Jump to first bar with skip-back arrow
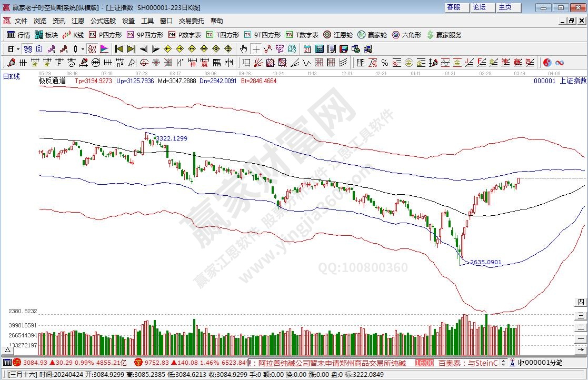The height and width of the screenshot is (380, 588). tap(119, 49)
